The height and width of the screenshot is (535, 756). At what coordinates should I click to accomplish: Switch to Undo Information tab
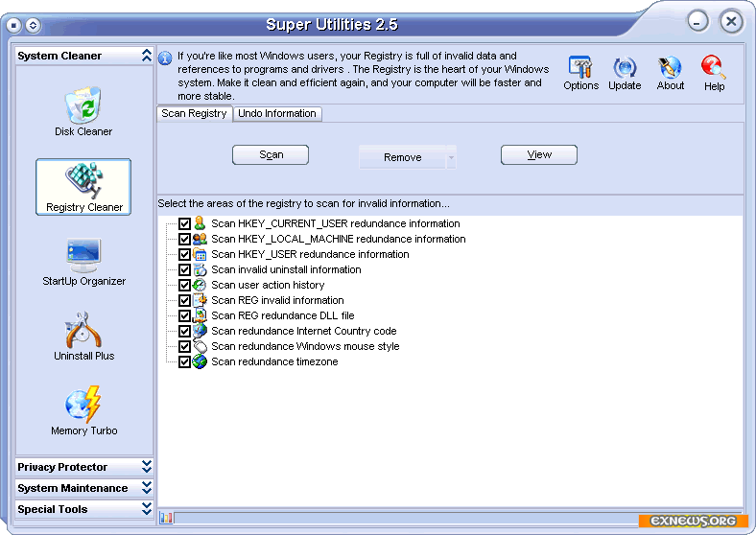coord(277,114)
